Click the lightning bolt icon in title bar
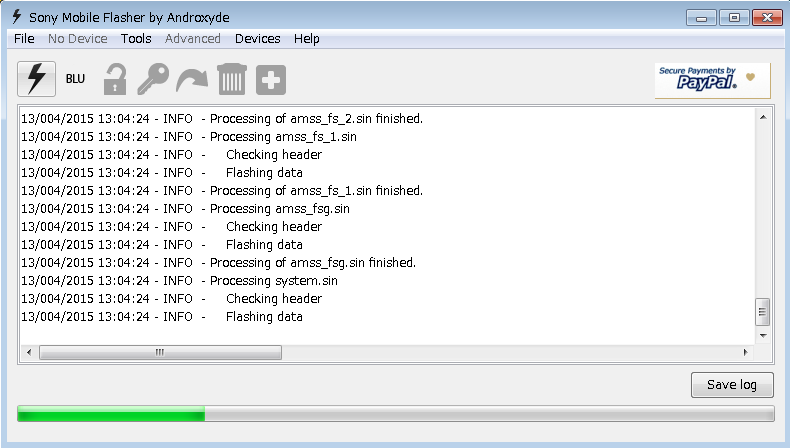The image size is (790, 448). 17,17
